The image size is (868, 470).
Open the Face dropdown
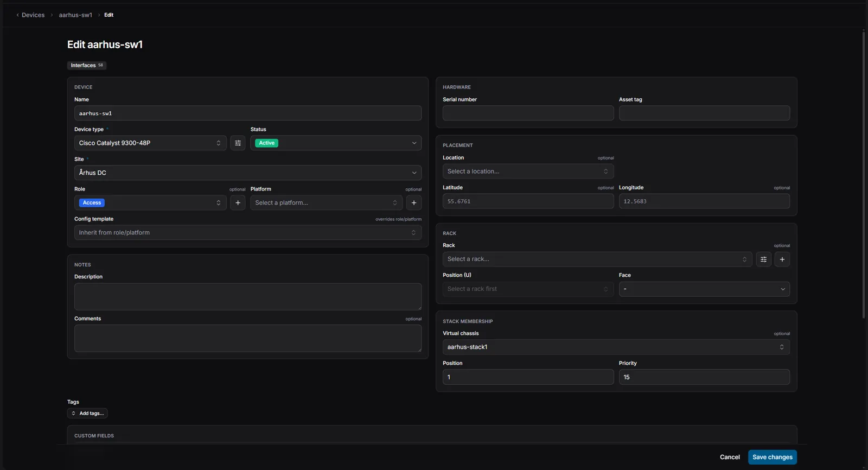(x=704, y=289)
